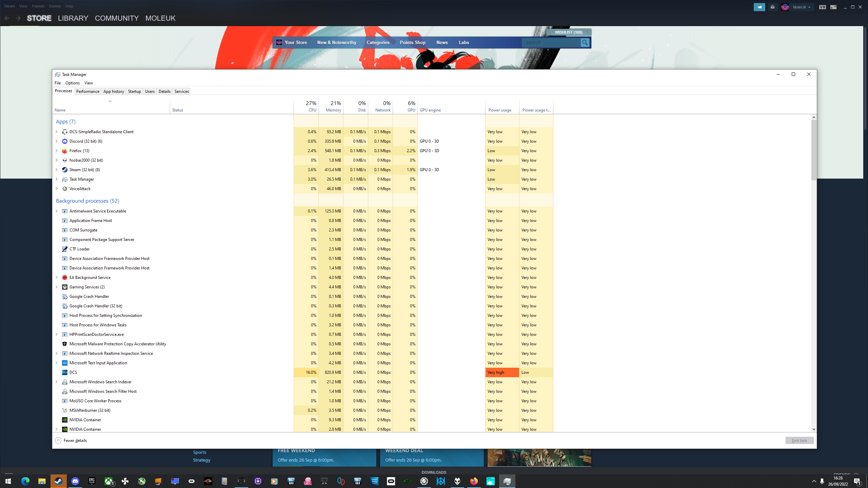Click the DCS process icon
Image resolution: width=868 pixels, height=488 pixels.
click(x=65, y=372)
